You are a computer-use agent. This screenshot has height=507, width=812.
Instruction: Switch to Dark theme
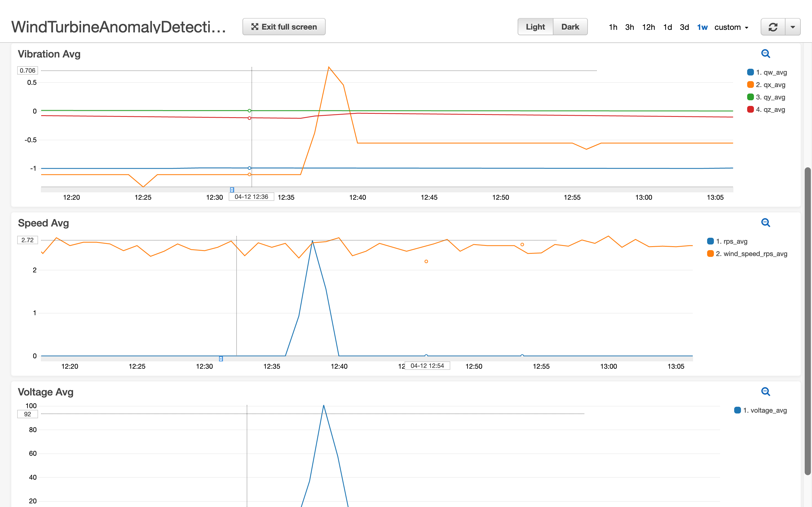pyautogui.click(x=570, y=27)
